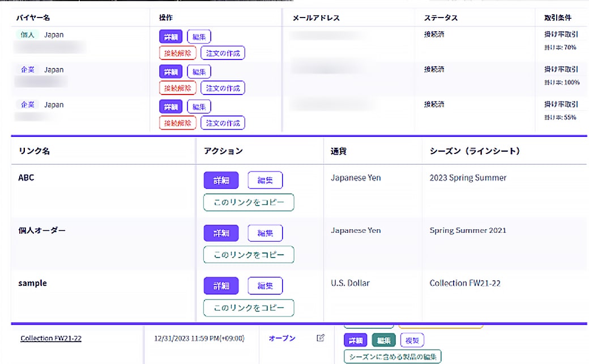The width and height of the screenshot is (589, 364).
Task: Click 注文の作成 in the 掛け率 55% row
Action: 223,123
